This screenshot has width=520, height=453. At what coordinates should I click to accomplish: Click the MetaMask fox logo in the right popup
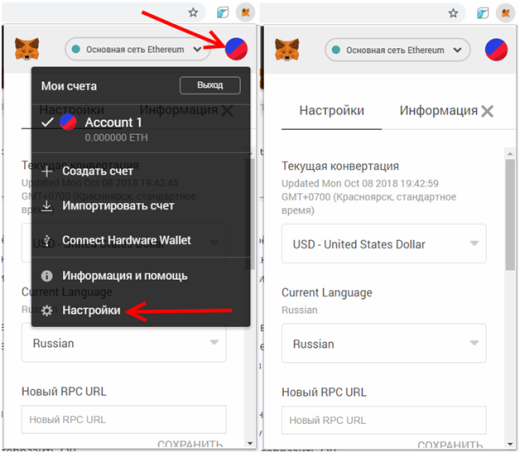287,50
